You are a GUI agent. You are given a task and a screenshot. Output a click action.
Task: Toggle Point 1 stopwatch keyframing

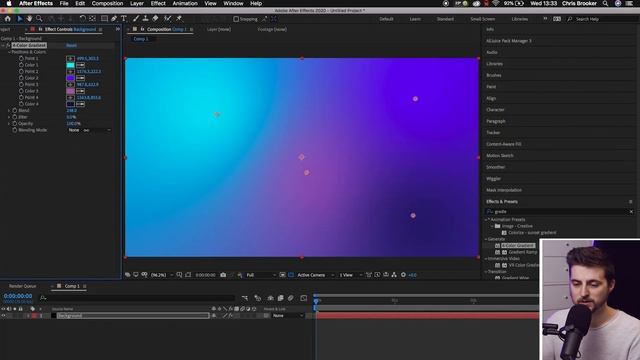21,58
